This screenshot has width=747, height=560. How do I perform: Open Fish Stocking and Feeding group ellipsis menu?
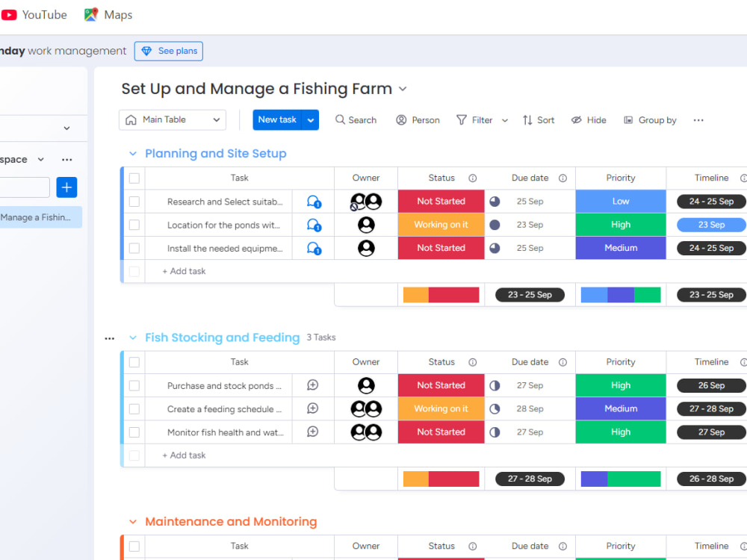[110, 338]
